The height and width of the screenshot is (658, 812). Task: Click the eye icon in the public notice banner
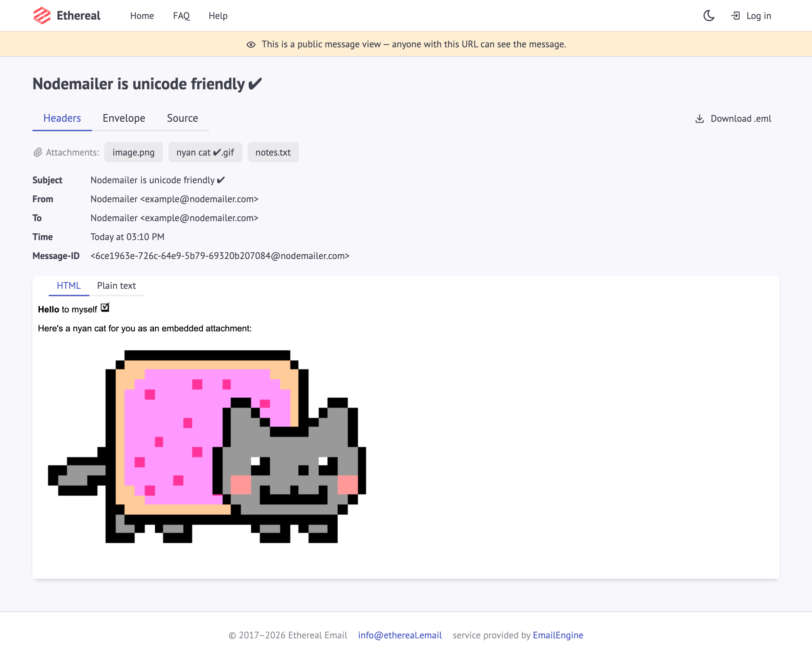pos(251,44)
